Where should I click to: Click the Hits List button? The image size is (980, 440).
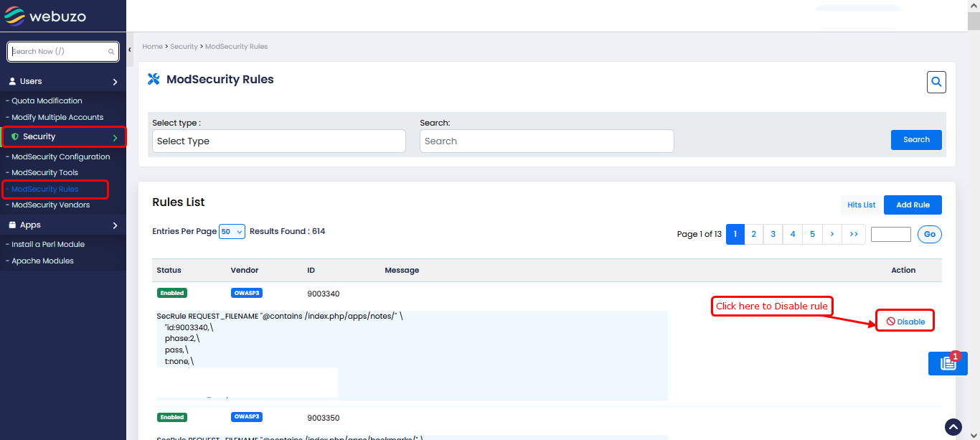861,205
